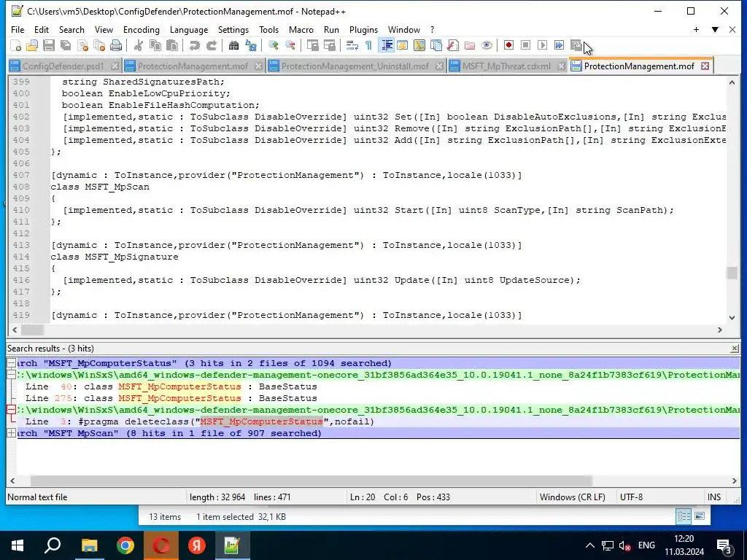Viewport: 747px width, 560px height.
Task: Toggle show all characters pilcrow icon
Action: (368, 45)
